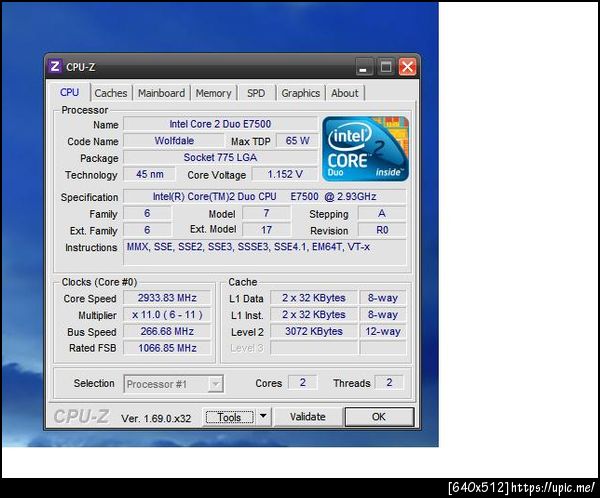Click the Validate button

tap(308, 416)
